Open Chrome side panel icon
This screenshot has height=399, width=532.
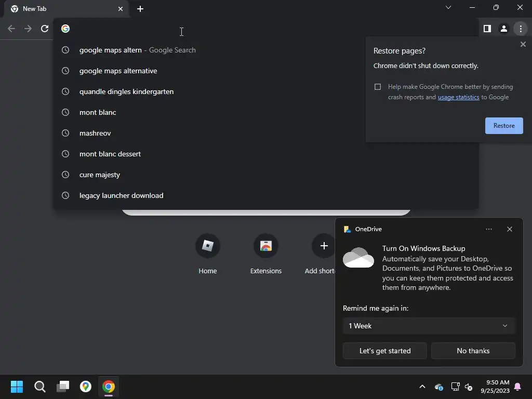tap(487, 29)
